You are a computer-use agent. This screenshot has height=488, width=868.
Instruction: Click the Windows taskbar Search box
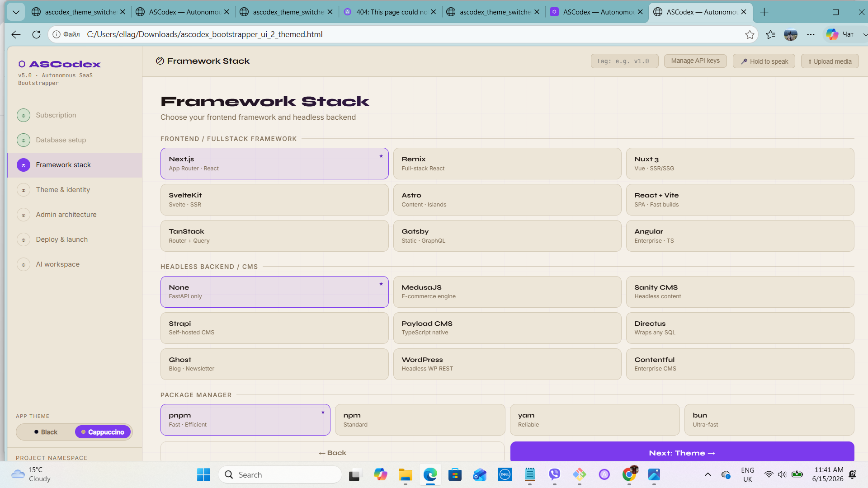[x=280, y=474]
